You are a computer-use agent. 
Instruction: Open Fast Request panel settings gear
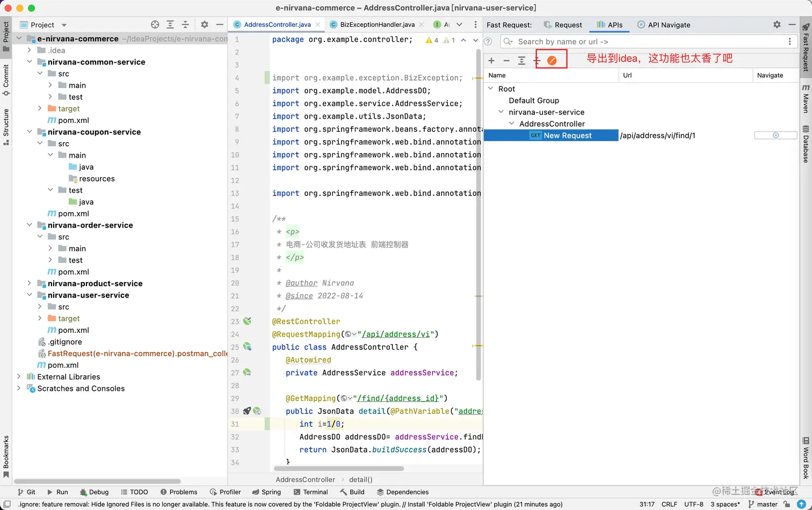(x=777, y=25)
